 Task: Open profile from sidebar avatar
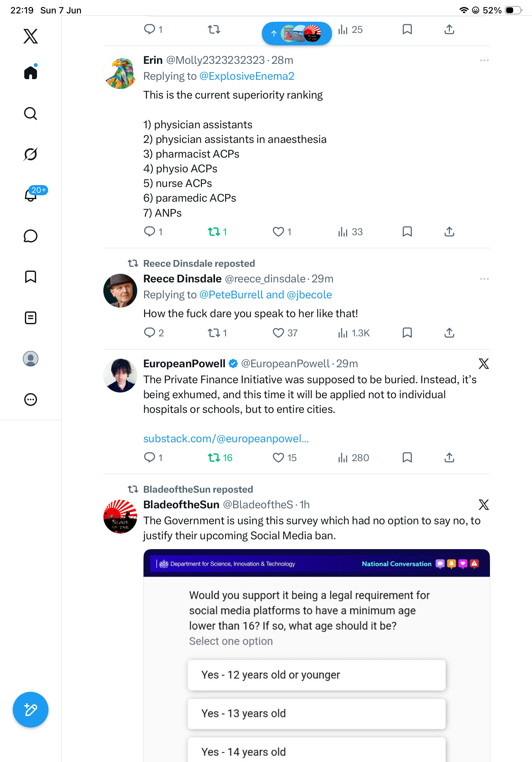[31, 358]
